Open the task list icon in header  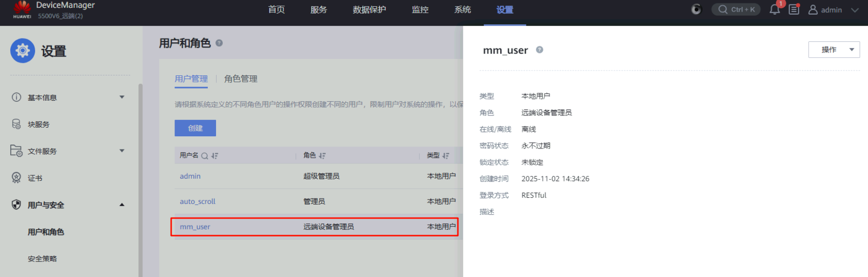[x=794, y=10]
